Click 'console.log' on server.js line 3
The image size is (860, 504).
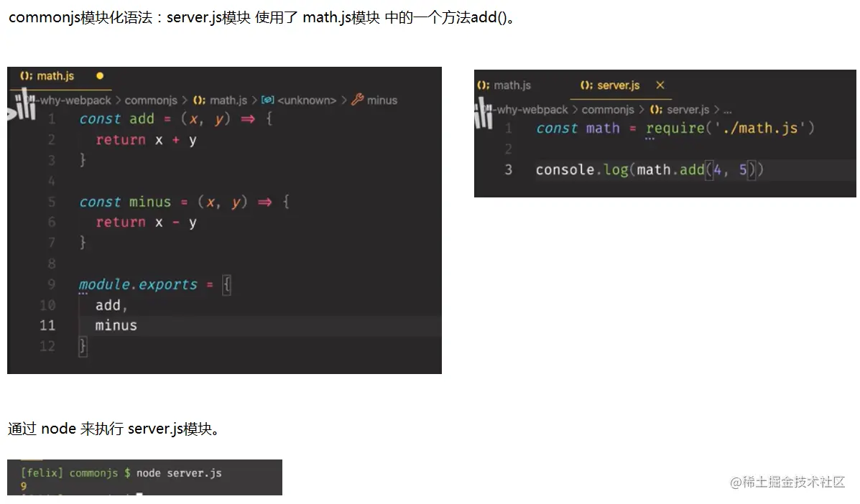tap(582, 170)
